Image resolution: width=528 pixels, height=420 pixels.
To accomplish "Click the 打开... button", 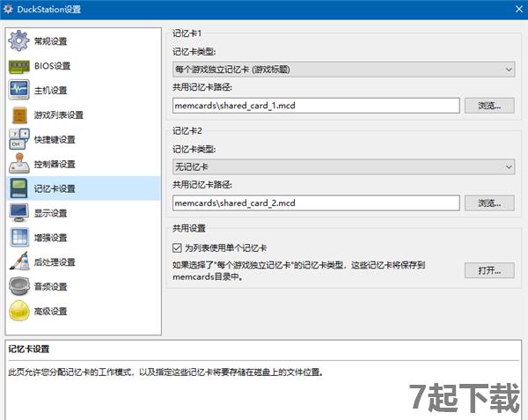I will (x=489, y=270).
